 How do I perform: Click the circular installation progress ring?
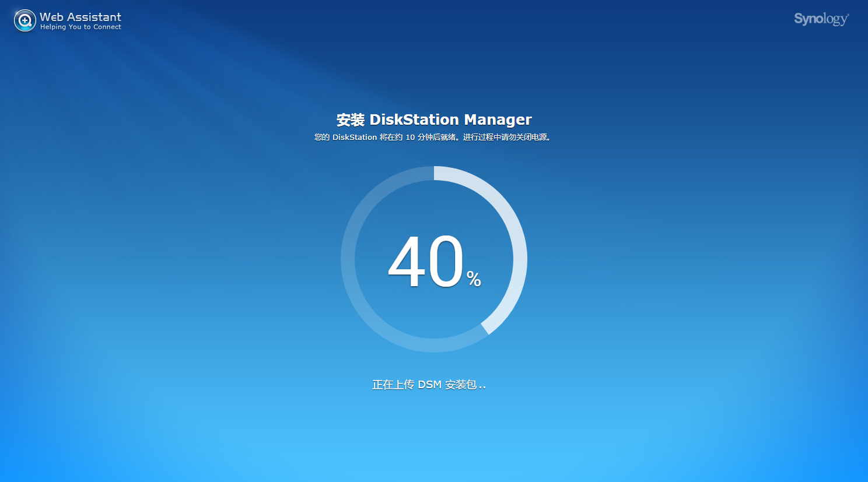pyautogui.click(x=434, y=259)
